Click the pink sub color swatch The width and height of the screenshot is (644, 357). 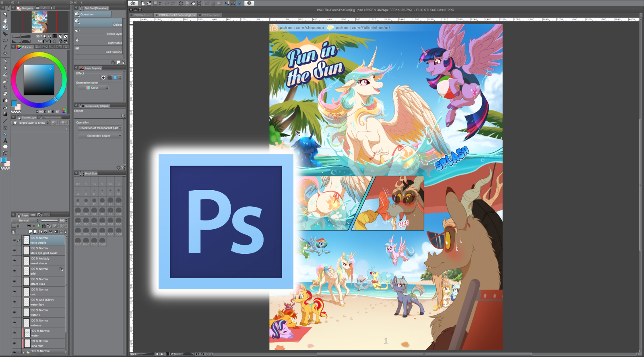(18, 107)
